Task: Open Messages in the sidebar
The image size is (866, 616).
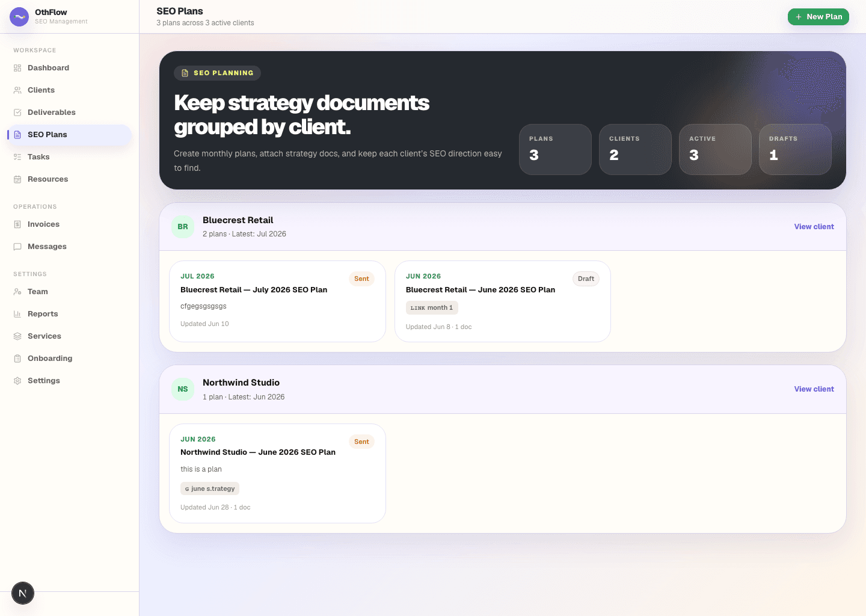Action: 69,247
